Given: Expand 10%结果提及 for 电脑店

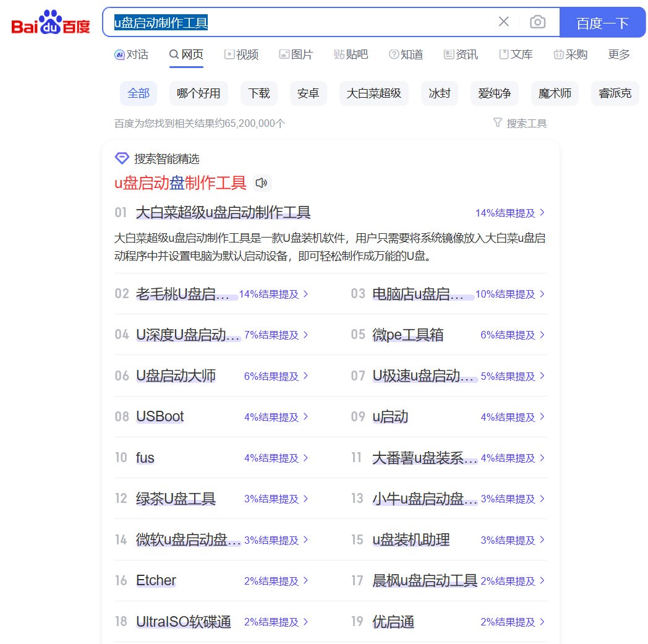Looking at the screenshot, I should (510, 294).
